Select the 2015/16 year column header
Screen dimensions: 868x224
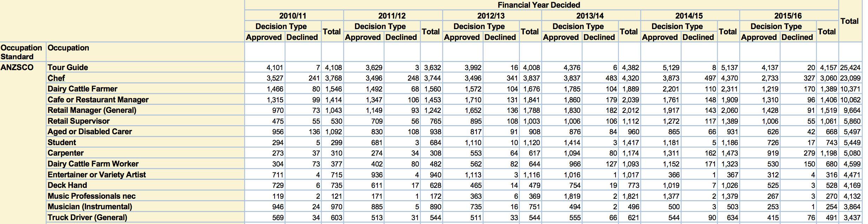tap(788, 16)
